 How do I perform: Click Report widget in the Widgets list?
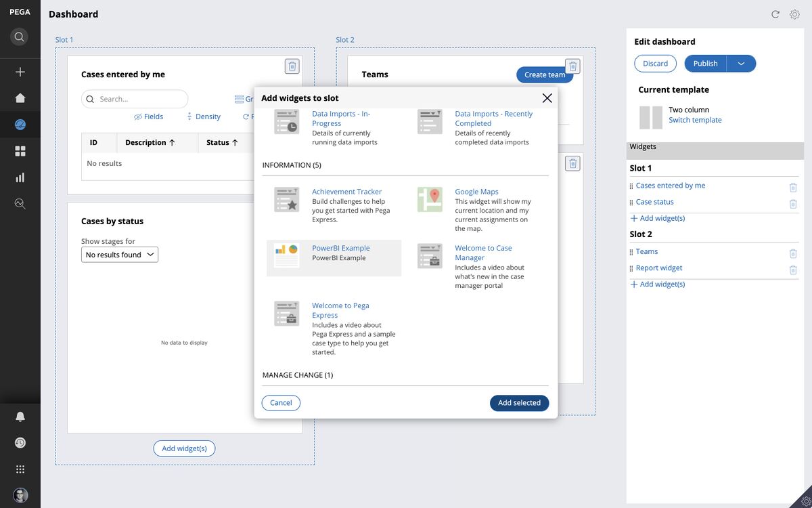pyautogui.click(x=659, y=268)
